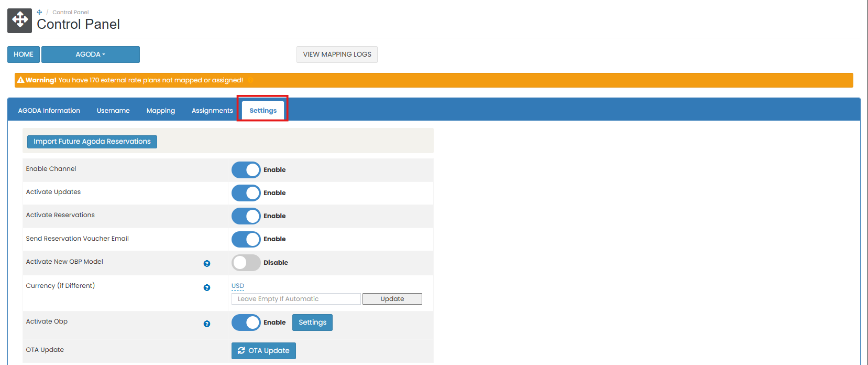Focus the Leave Empty If Automatic currency field
The height and width of the screenshot is (365, 868).
pyautogui.click(x=296, y=299)
